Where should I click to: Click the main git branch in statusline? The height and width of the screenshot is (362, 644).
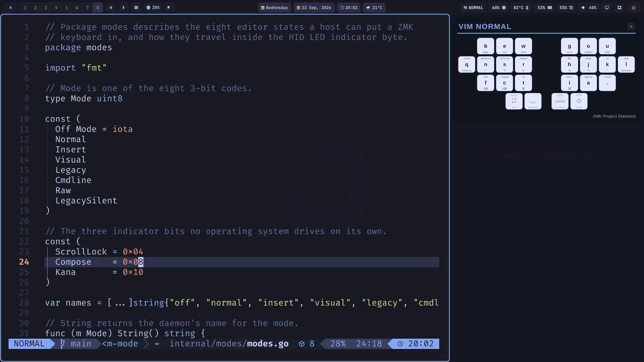click(76, 344)
